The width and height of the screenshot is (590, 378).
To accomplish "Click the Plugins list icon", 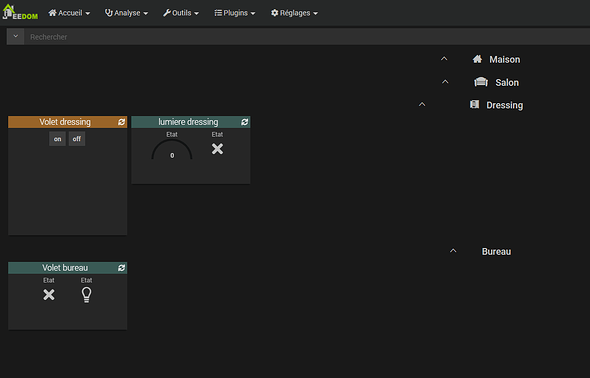I will click(x=218, y=13).
